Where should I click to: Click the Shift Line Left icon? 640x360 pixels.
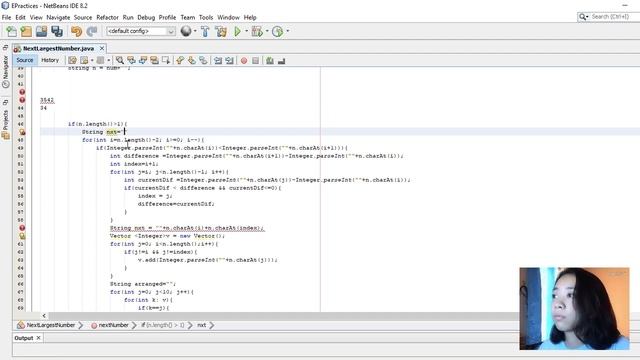click(x=218, y=60)
